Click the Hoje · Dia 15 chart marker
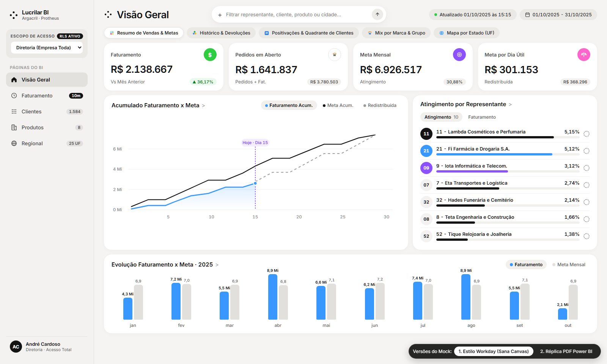Screen dimensions: 607x364 pos(255,143)
